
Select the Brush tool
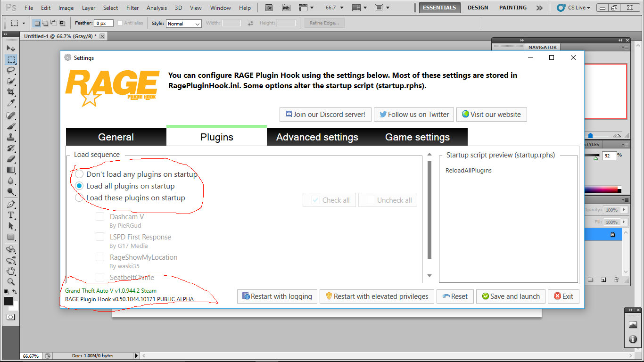(x=10, y=126)
